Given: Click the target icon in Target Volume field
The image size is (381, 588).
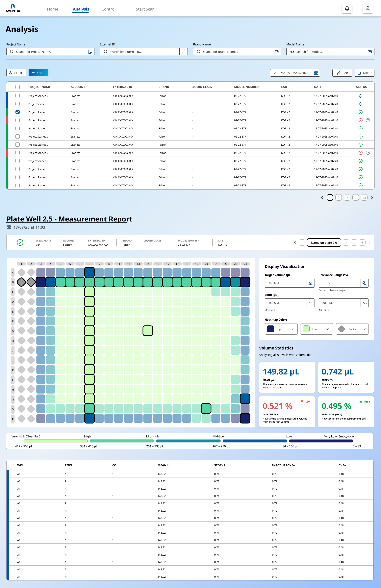Looking at the screenshot, I should coord(311,283).
